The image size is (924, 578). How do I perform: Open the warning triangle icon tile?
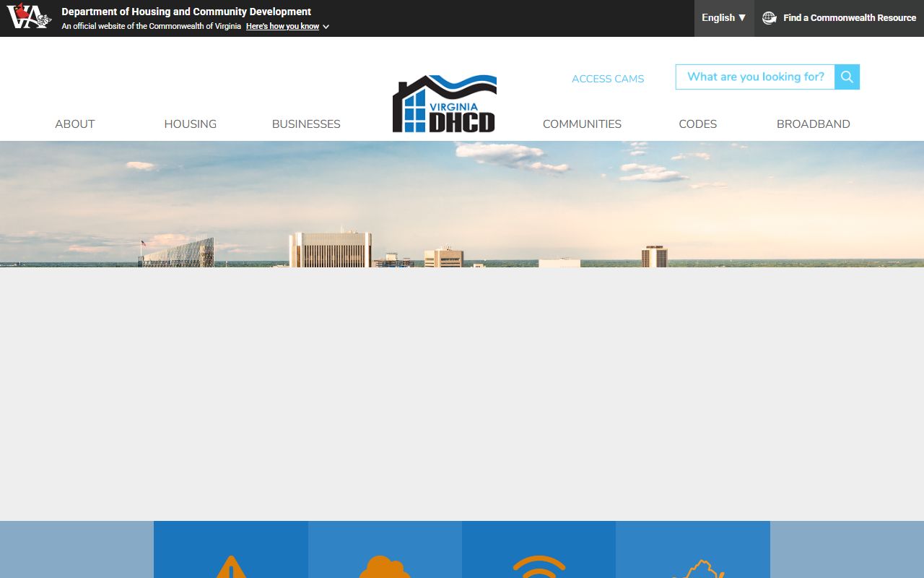[x=231, y=549]
